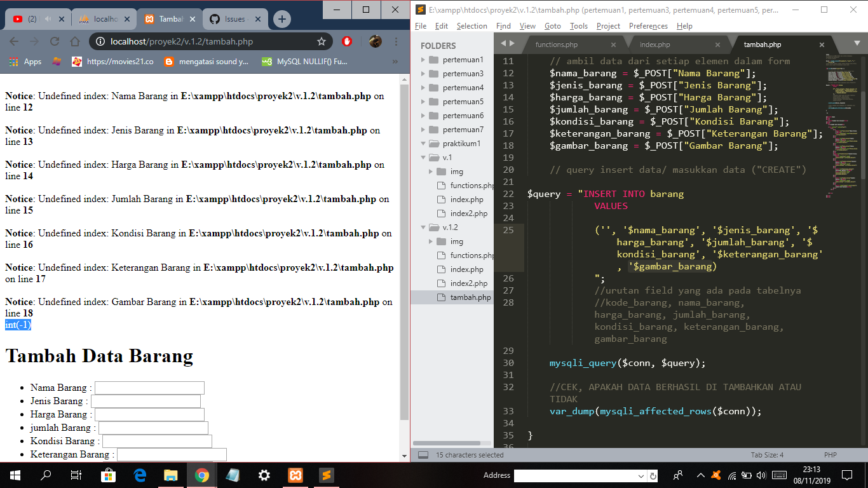Open Windows Search from the taskbar
The image size is (868, 488).
click(45, 475)
